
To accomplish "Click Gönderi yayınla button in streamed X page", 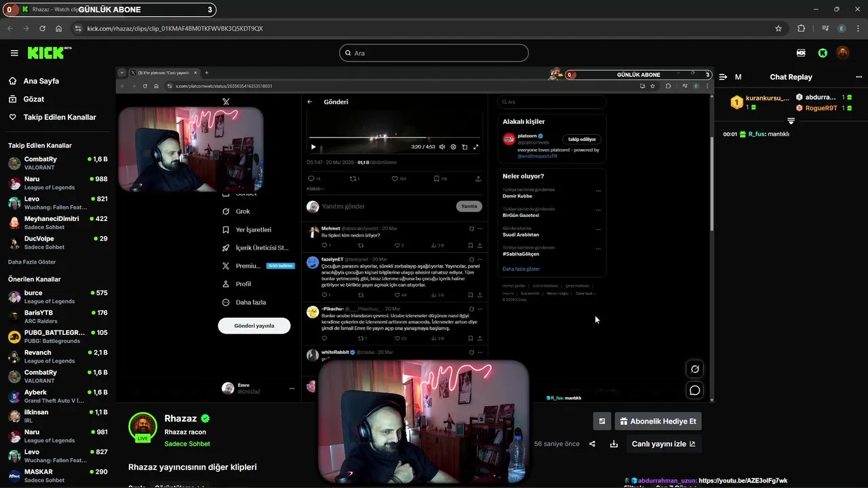I will (254, 326).
